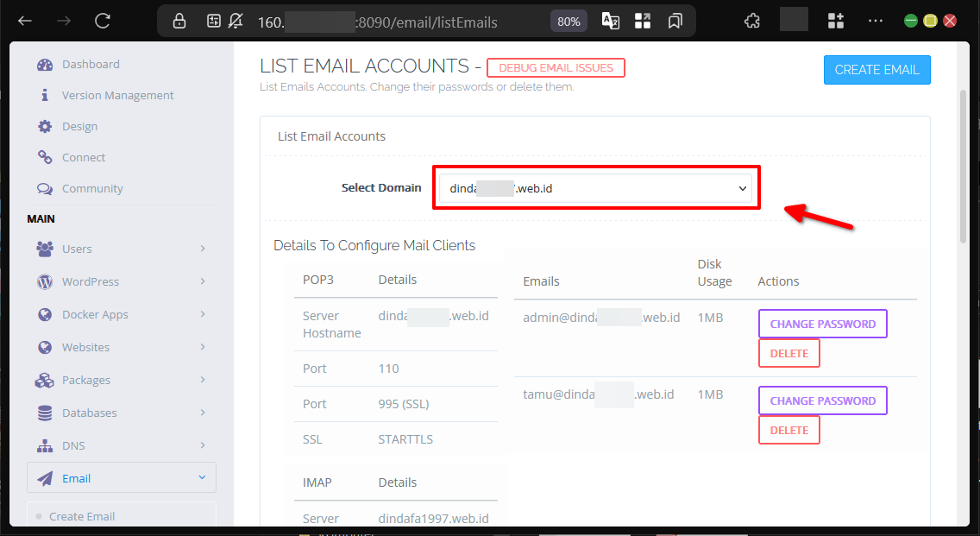Image resolution: width=980 pixels, height=536 pixels.
Task: Open Version Management info icon
Action: [45, 96]
